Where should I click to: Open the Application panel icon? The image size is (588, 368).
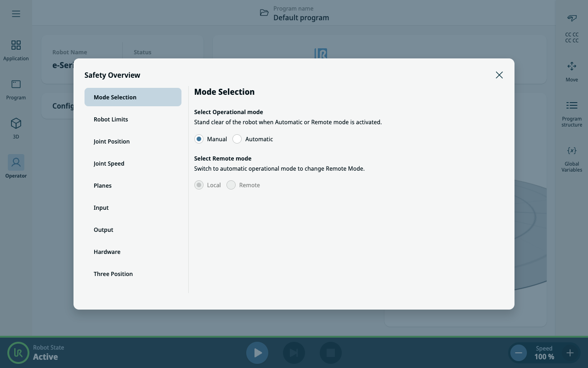16,45
